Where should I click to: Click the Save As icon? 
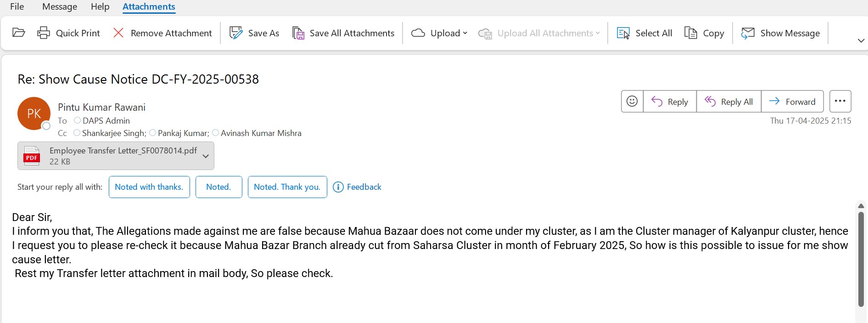point(236,33)
